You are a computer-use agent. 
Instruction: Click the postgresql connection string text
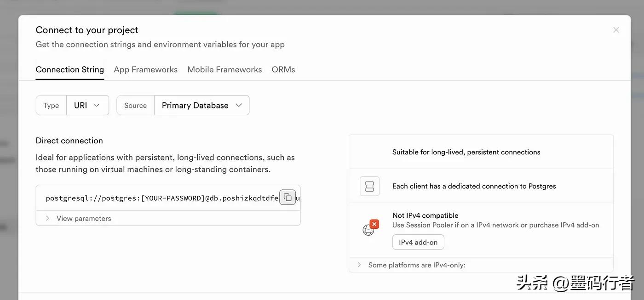click(x=161, y=198)
